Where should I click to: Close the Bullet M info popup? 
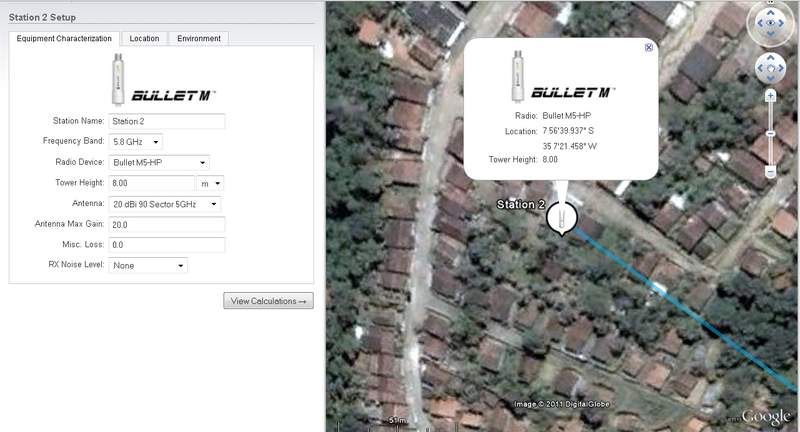pyautogui.click(x=648, y=47)
